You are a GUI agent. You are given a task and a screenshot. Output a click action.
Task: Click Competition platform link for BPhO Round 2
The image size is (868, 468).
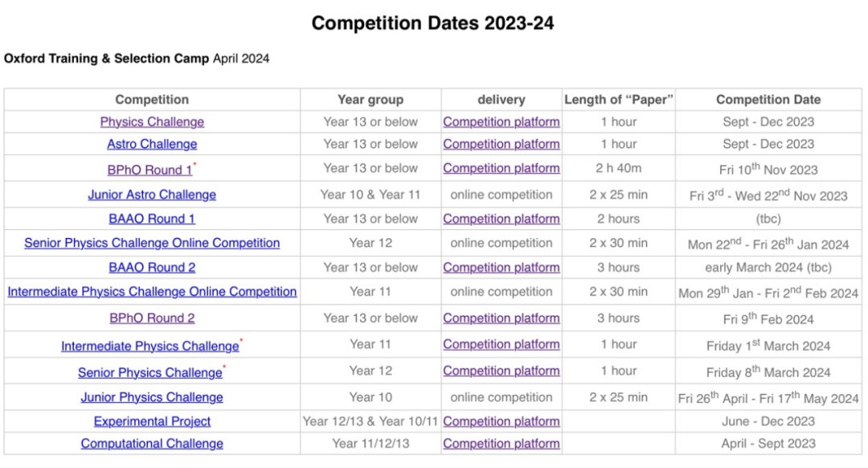501,318
